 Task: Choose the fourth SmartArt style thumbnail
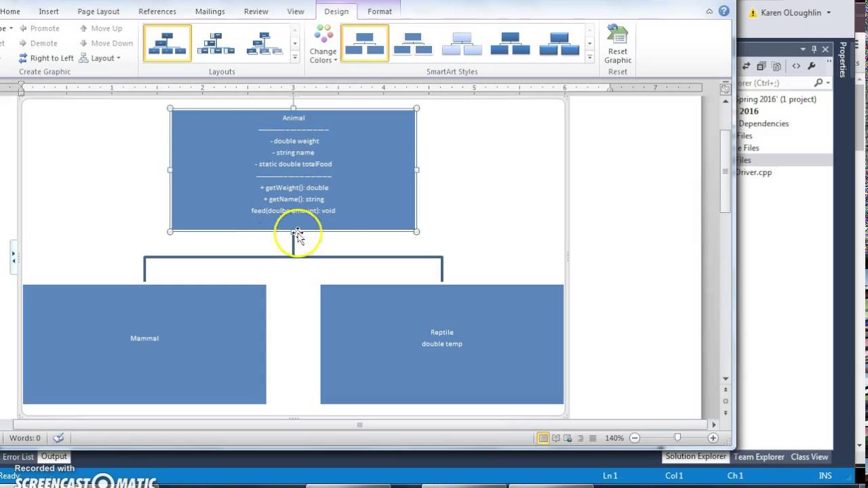pyautogui.click(x=511, y=43)
